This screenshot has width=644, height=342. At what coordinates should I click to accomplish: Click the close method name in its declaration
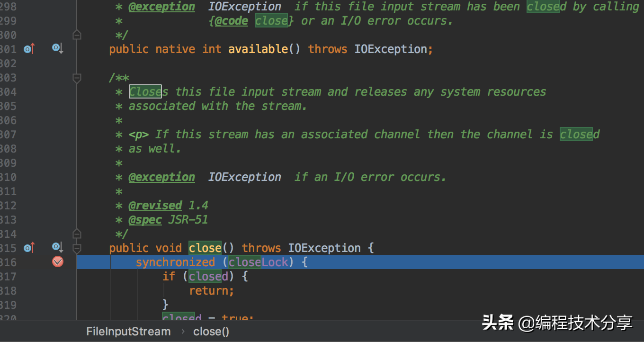click(x=205, y=248)
